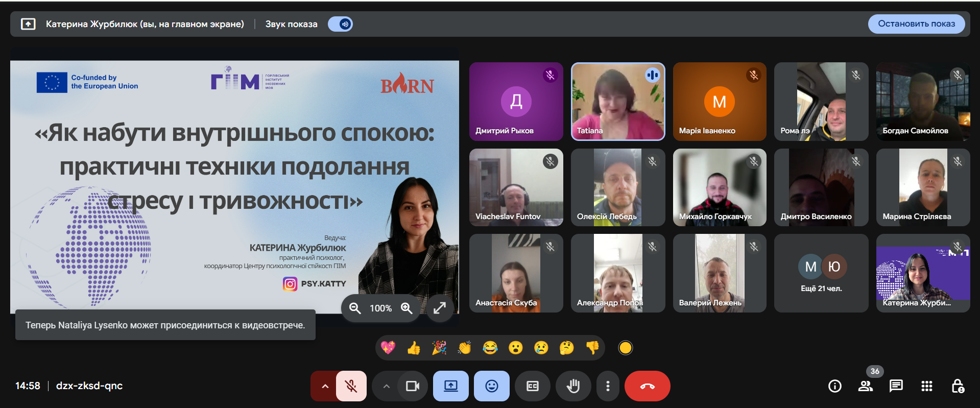Click the zoom out magnifier icon
The image size is (980, 408).
pos(355,308)
